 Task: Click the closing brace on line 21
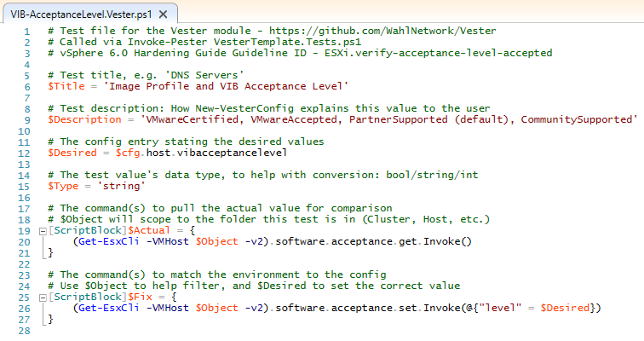pos(51,253)
